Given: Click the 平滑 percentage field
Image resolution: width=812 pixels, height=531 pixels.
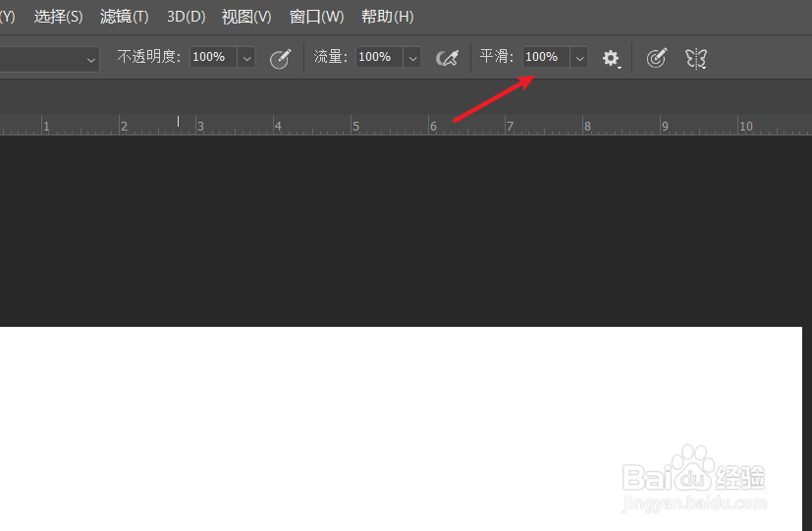Looking at the screenshot, I should [x=546, y=57].
